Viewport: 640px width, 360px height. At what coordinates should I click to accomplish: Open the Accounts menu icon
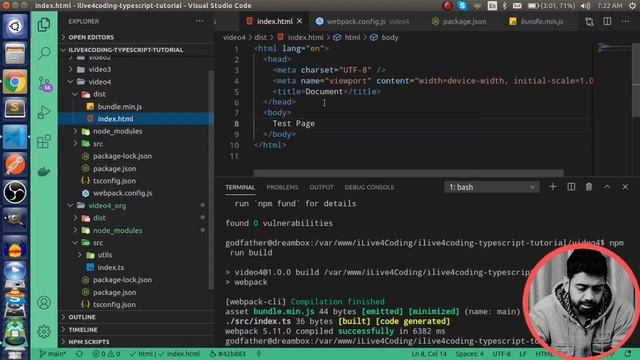pyautogui.click(x=44, y=303)
